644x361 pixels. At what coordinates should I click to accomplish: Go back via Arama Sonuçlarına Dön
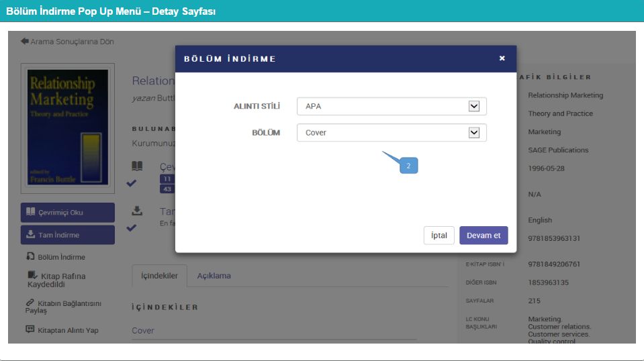tap(72, 42)
